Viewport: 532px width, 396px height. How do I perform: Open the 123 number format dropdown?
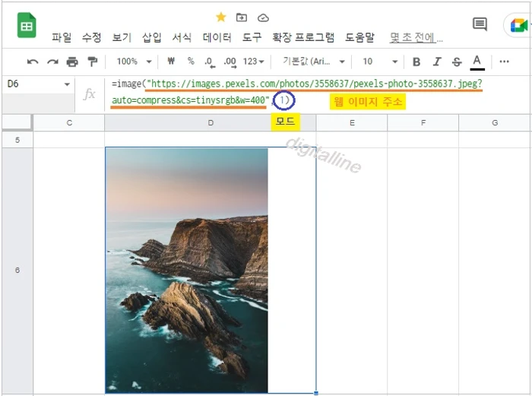(253, 62)
